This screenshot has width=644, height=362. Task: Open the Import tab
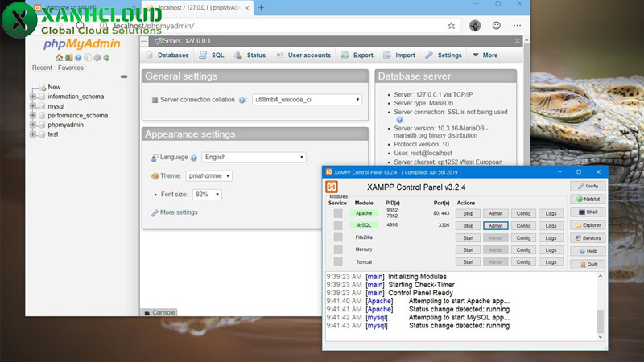(399, 55)
